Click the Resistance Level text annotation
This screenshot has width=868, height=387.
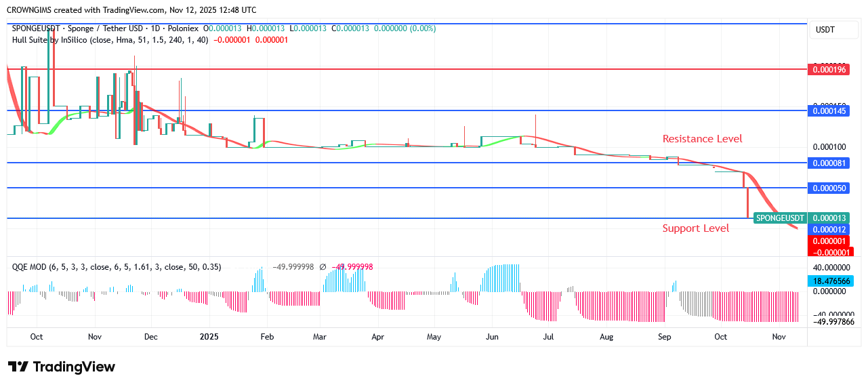702,139
